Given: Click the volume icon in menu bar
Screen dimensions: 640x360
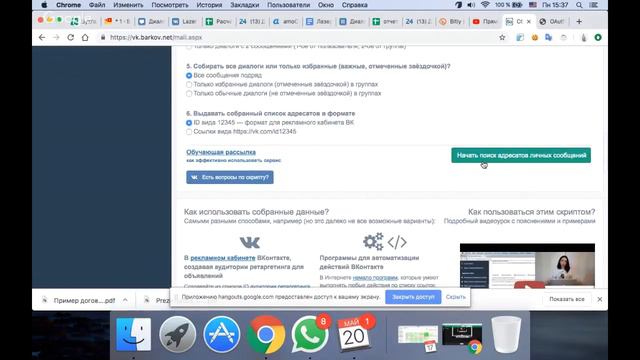Looking at the screenshot, I should (x=471, y=5).
